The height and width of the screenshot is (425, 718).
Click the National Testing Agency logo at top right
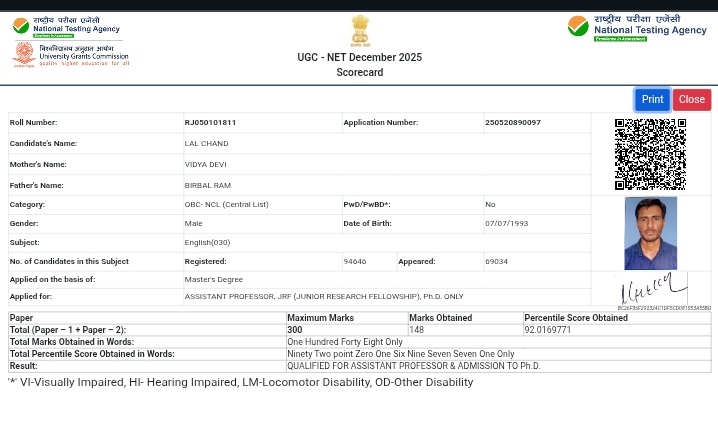637,28
